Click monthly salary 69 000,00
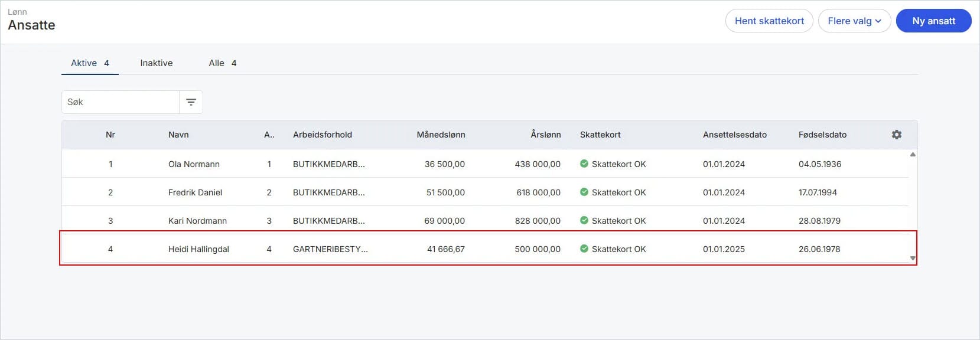Image resolution: width=980 pixels, height=340 pixels. point(444,221)
